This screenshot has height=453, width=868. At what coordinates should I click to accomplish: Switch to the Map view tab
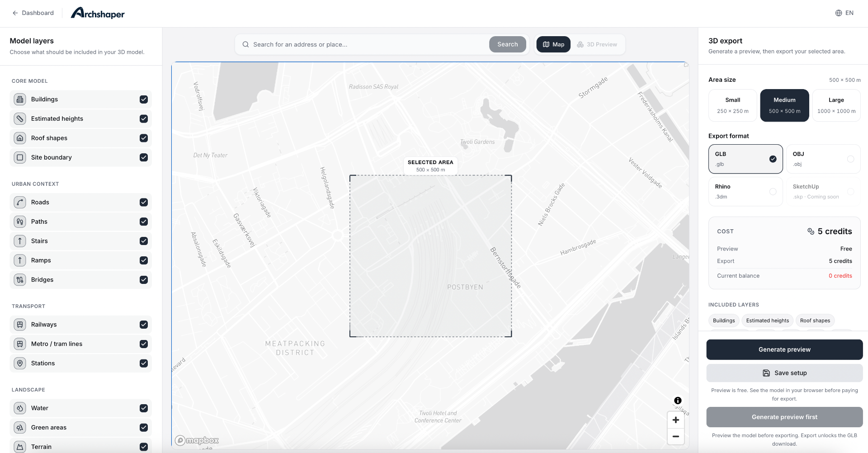click(x=553, y=44)
